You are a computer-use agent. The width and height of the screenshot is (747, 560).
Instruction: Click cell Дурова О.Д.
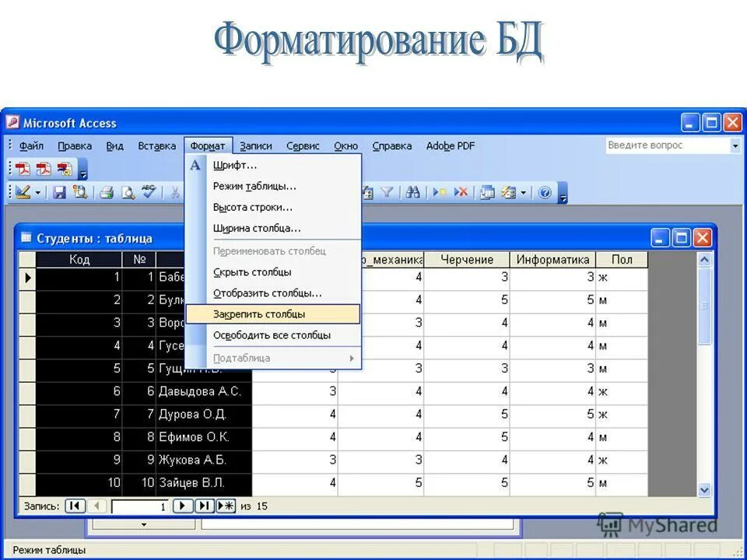click(x=204, y=415)
